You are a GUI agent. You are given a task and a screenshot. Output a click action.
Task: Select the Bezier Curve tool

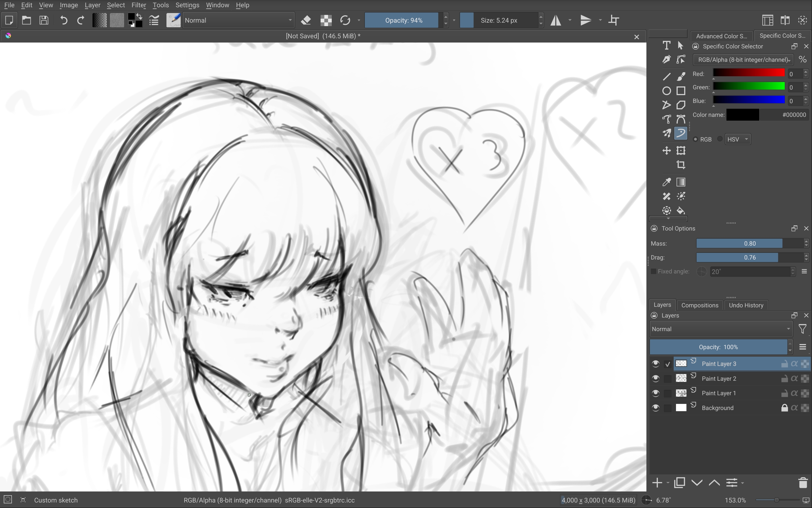666,119
